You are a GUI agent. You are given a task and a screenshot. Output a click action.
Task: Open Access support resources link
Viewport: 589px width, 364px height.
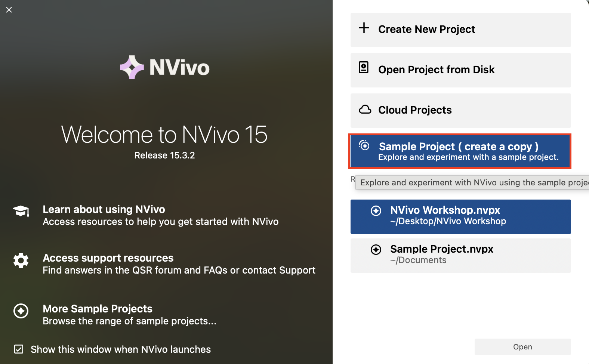click(x=108, y=258)
